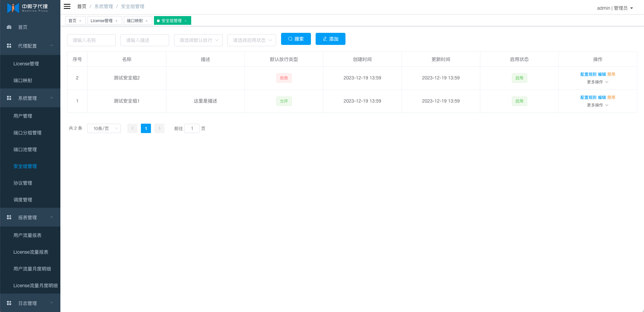Viewport: 644px width, 312px height.
Task: Click the 添加 button
Action: click(330, 39)
